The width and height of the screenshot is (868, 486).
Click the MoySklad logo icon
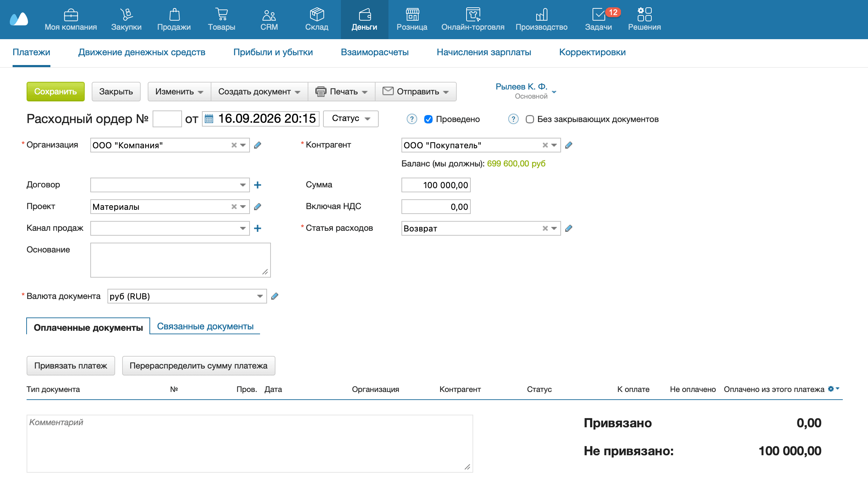(x=19, y=19)
